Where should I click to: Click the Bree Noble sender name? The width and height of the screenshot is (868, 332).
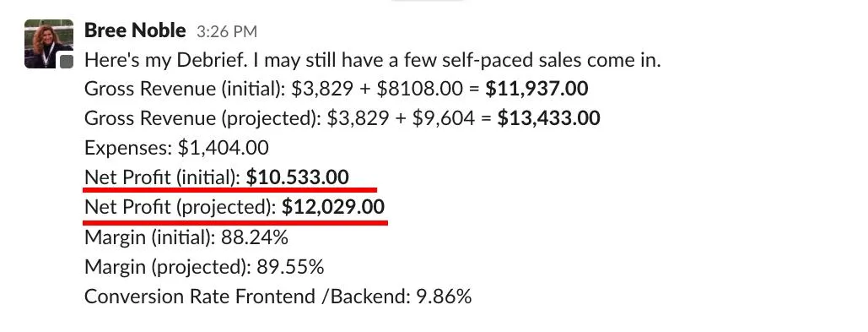coord(135,30)
